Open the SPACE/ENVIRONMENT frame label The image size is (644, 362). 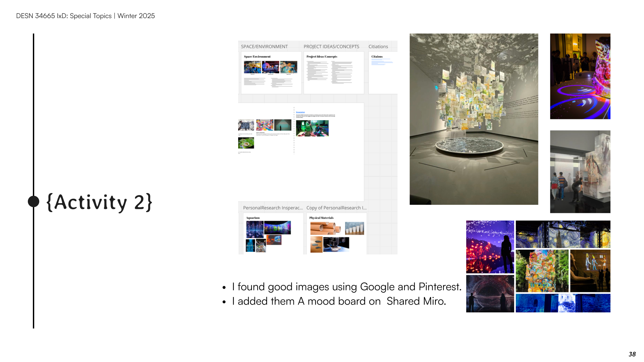point(264,47)
